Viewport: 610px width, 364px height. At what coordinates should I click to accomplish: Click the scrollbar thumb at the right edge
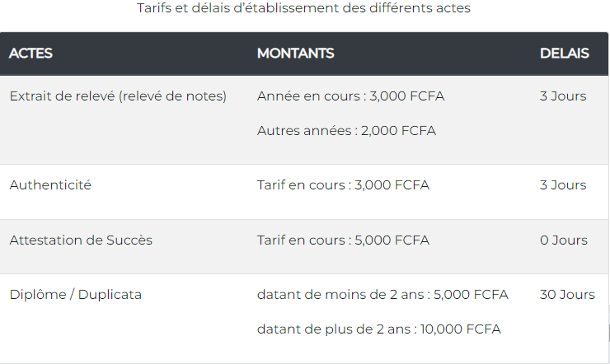(x=608, y=332)
